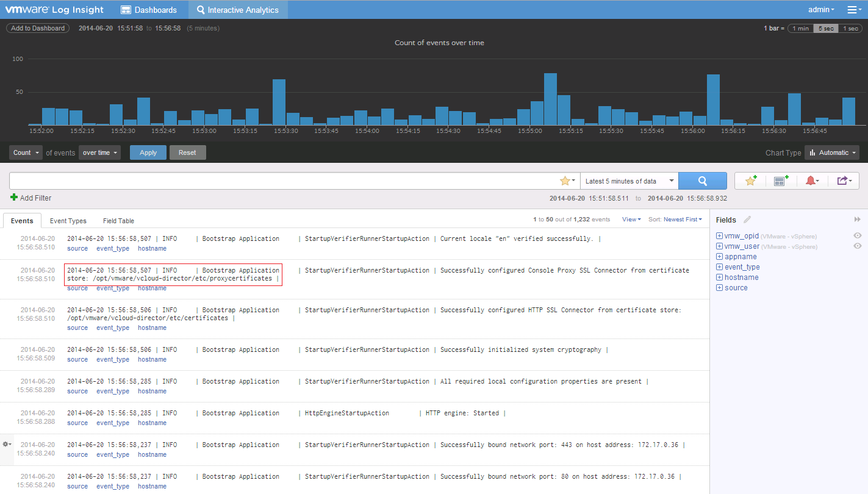Expand the vmw_opid field
The height and width of the screenshot is (494, 868).
(719, 236)
